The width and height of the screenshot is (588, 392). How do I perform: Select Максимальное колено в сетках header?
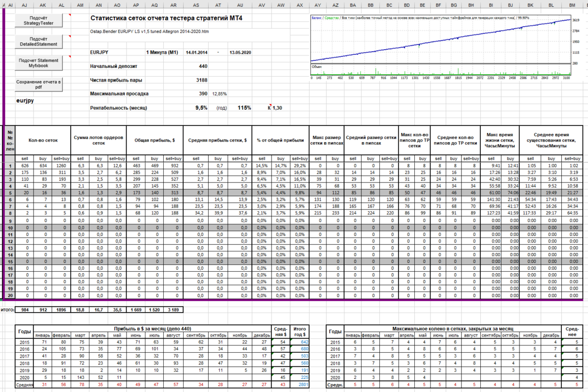coord(453,329)
